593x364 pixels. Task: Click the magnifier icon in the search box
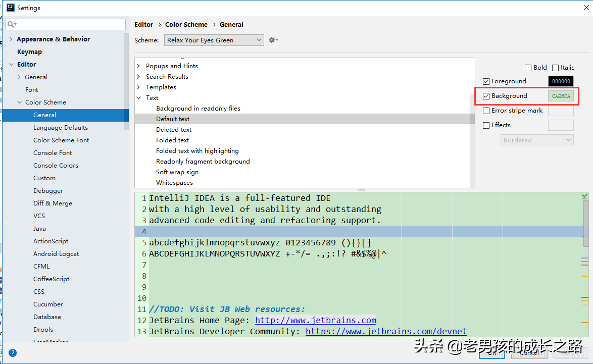[x=11, y=24]
